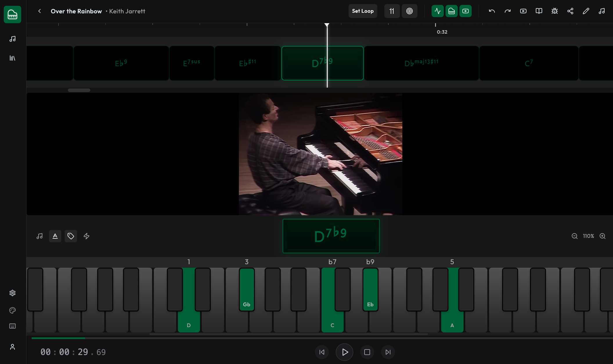Click the undo arrow icon

pyautogui.click(x=492, y=11)
